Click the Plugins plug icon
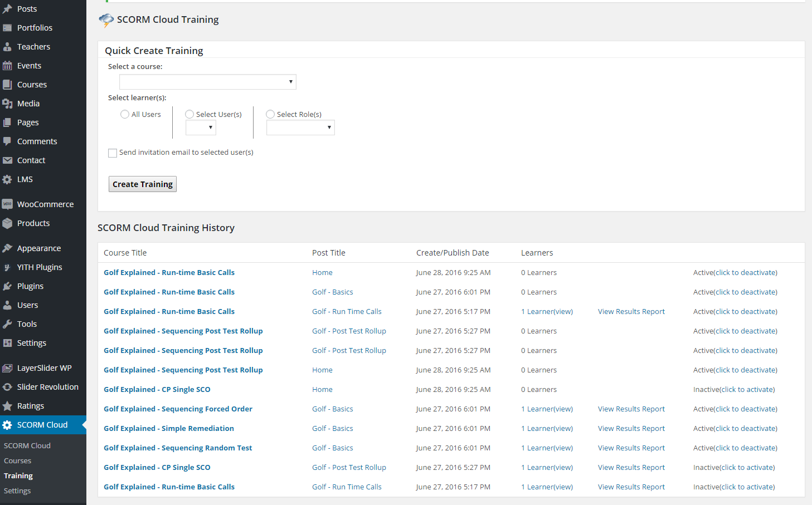Image resolution: width=812 pixels, height=505 pixels. coord(7,286)
